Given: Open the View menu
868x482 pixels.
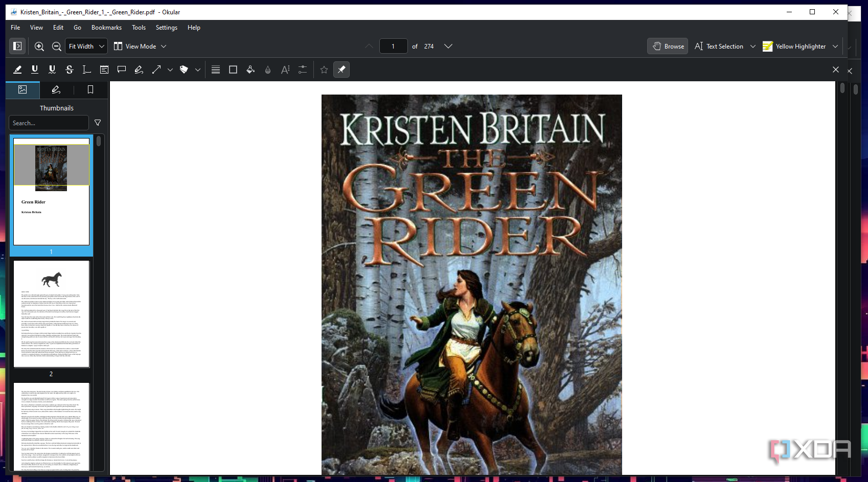Looking at the screenshot, I should (x=36, y=28).
